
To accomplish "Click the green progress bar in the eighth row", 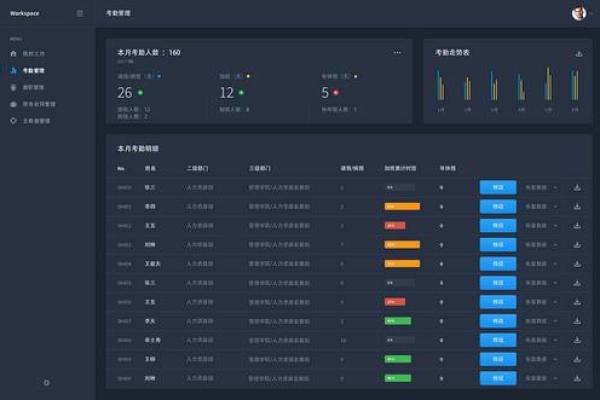I will (398, 321).
